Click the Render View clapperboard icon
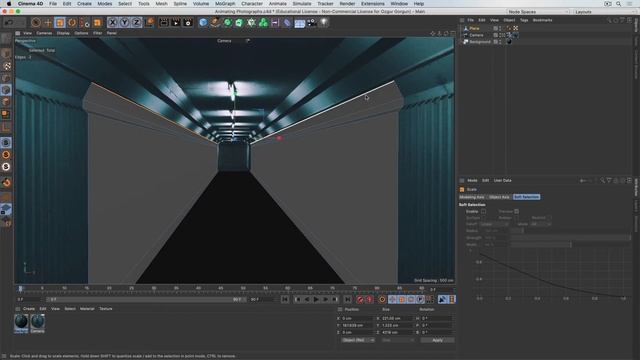The image size is (640, 360). (x=164, y=22)
